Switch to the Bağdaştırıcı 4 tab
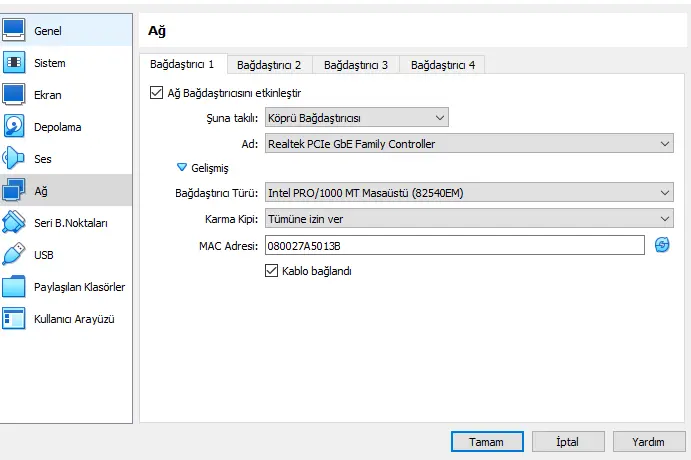The width and height of the screenshot is (691, 460). (x=443, y=65)
